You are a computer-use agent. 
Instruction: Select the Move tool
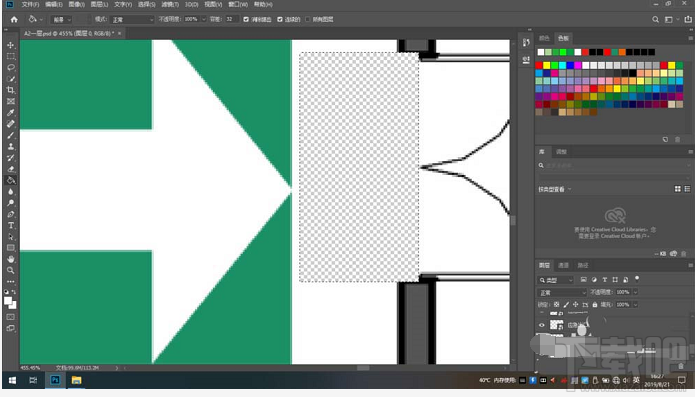(x=11, y=45)
